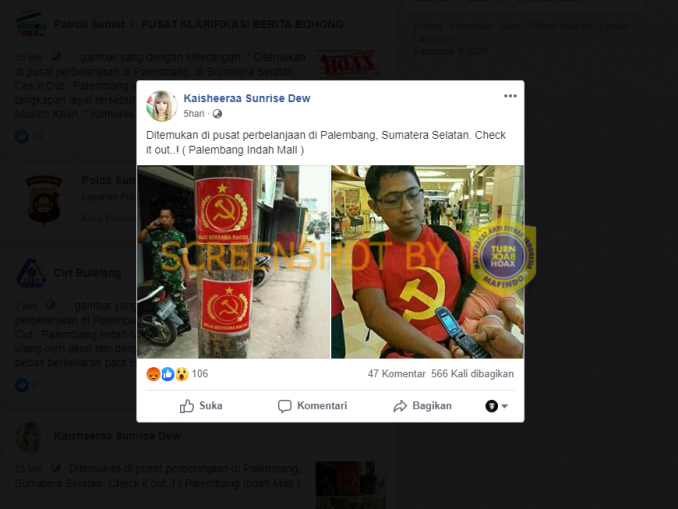678x509 pixels.
Task: Expand the profile selector dropdown arrow
Action: click(x=505, y=406)
